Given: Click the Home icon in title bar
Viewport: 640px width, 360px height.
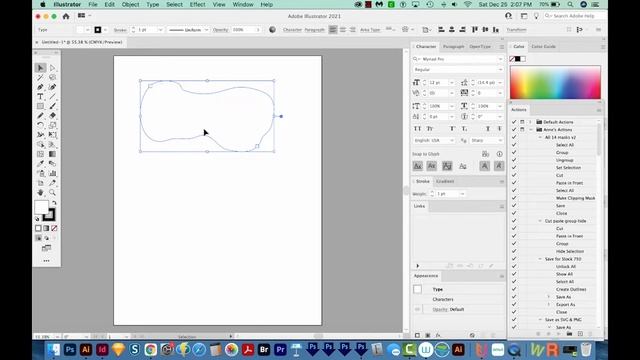Looking at the screenshot, I should click(x=66, y=16).
